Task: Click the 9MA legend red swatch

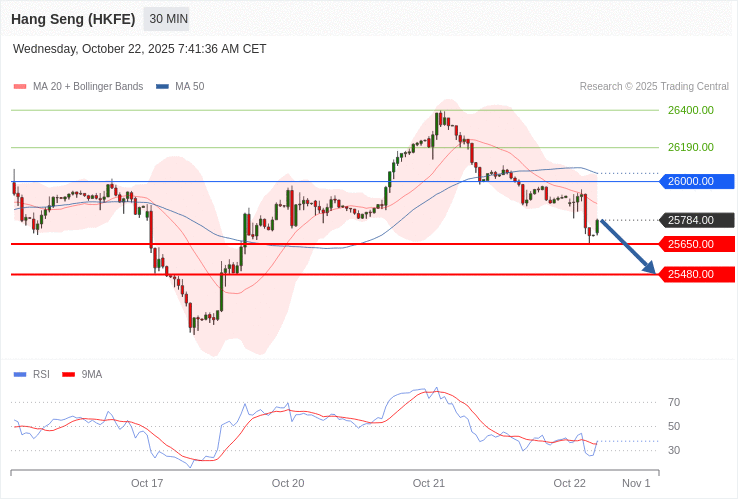Action: point(69,375)
